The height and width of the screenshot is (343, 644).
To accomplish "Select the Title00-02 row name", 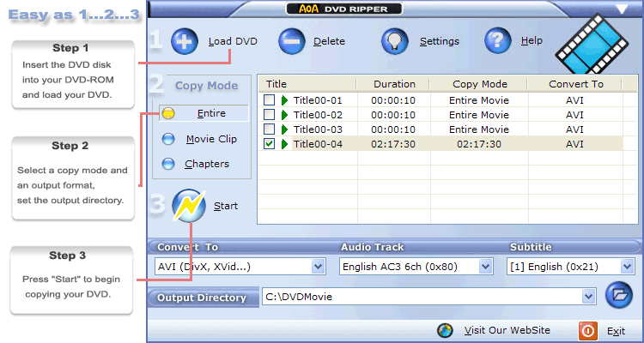I will [x=318, y=115].
